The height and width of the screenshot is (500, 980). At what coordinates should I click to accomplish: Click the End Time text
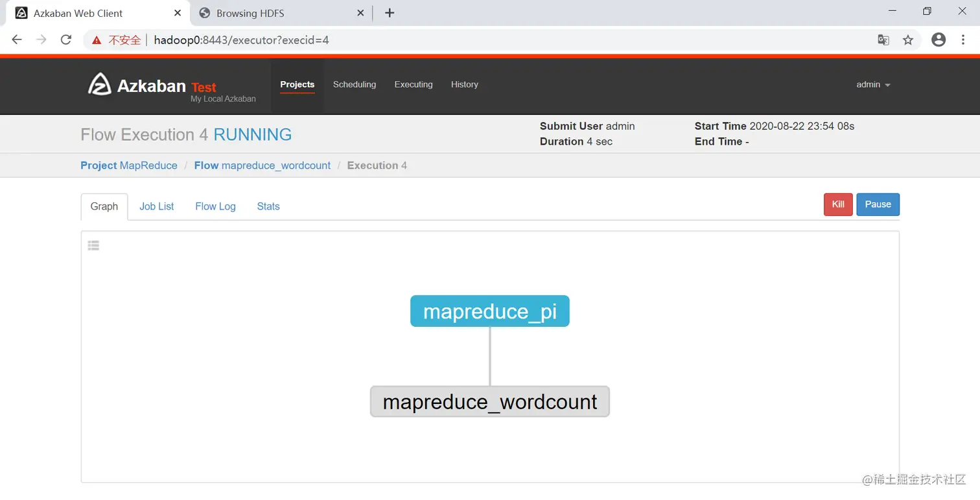pyautogui.click(x=722, y=141)
